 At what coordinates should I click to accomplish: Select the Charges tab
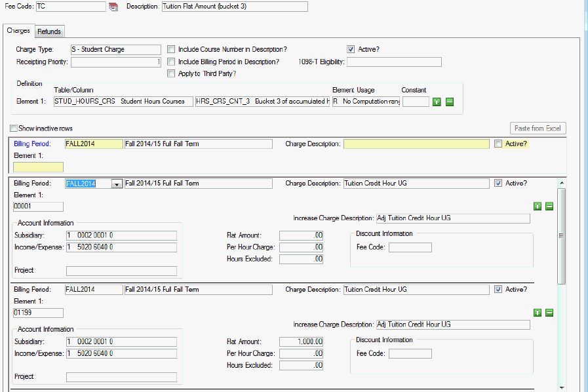pyautogui.click(x=18, y=31)
